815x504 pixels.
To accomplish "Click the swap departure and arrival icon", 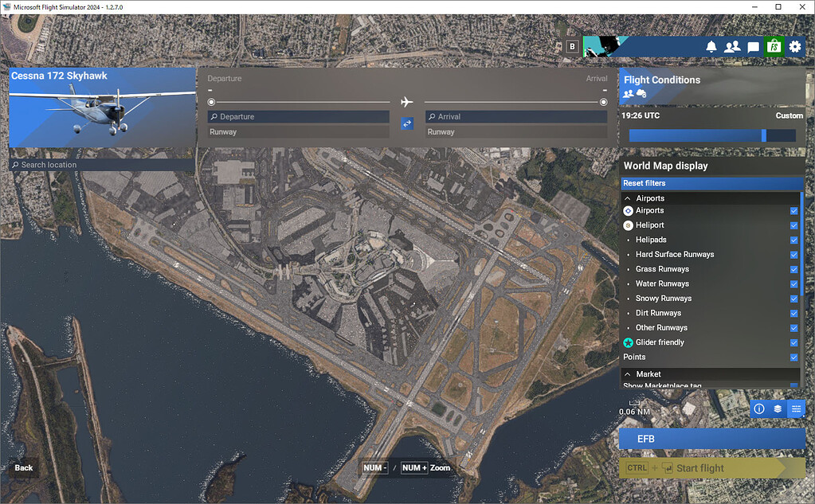I will (x=407, y=123).
